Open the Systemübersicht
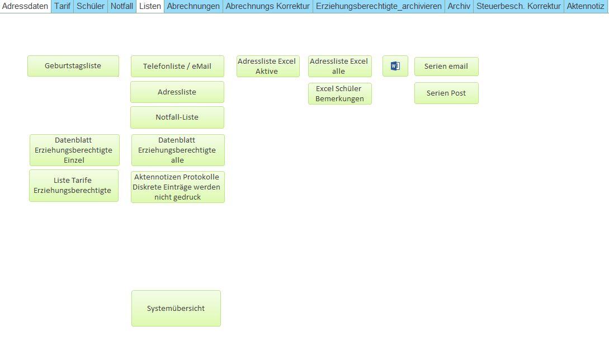Image resolution: width=609 pixels, height=364 pixels. [x=176, y=308]
